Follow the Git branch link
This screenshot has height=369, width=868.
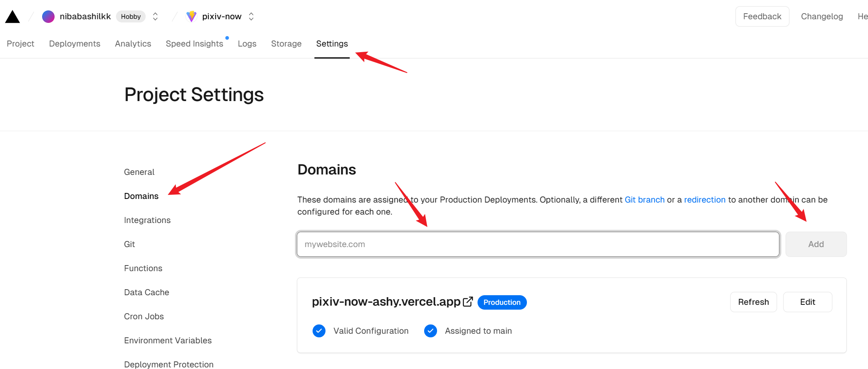(644, 200)
